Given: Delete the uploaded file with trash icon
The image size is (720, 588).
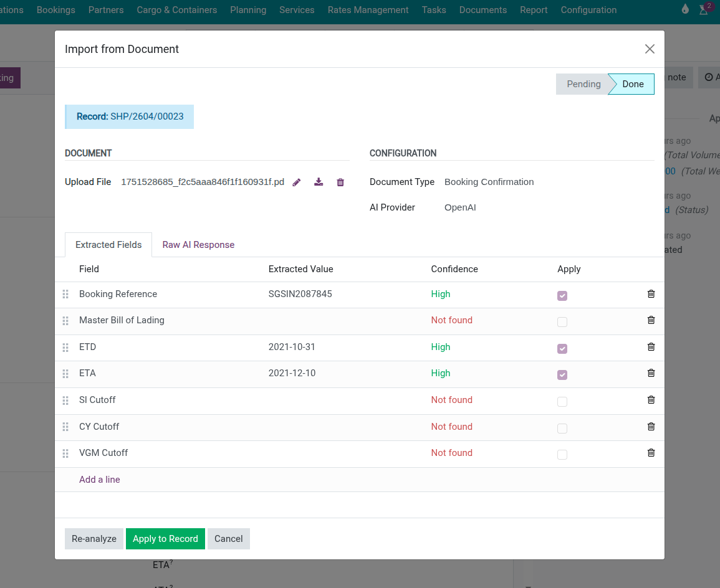Looking at the screenshot, I should pyautogui.click(x=340, y=183).
